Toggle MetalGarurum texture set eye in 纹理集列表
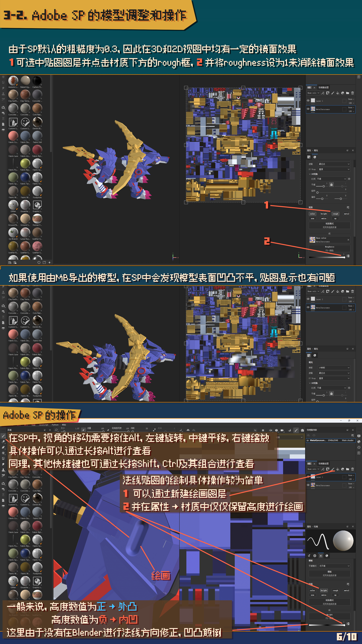The width and height of the screenshot is (362, 644). (x=308, y=441)
